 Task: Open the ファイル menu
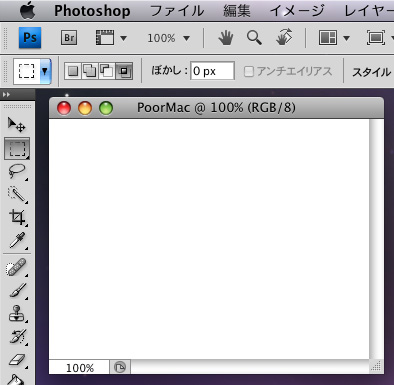[177, 11]
